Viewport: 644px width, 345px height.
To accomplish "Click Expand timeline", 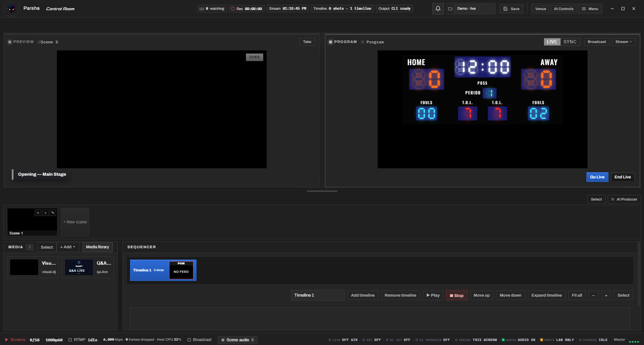I will click(x=546, y=295).
